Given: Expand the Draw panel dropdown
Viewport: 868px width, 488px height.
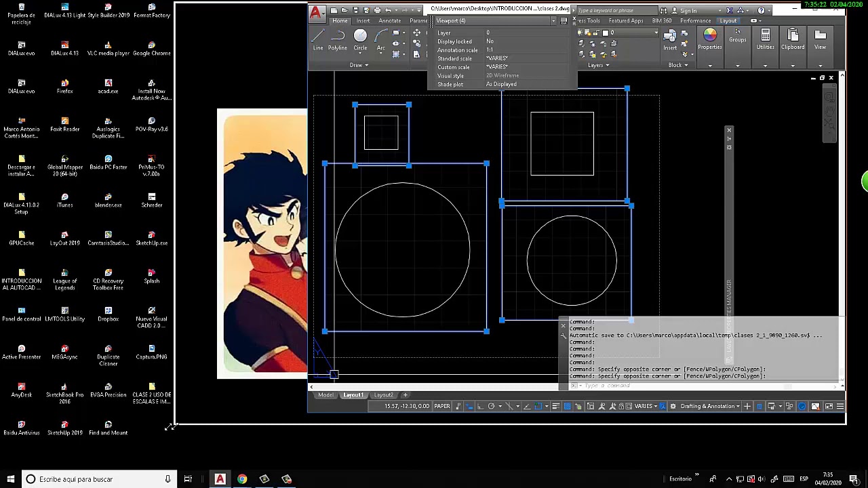Looking at the screenshot, I should 359,65.
